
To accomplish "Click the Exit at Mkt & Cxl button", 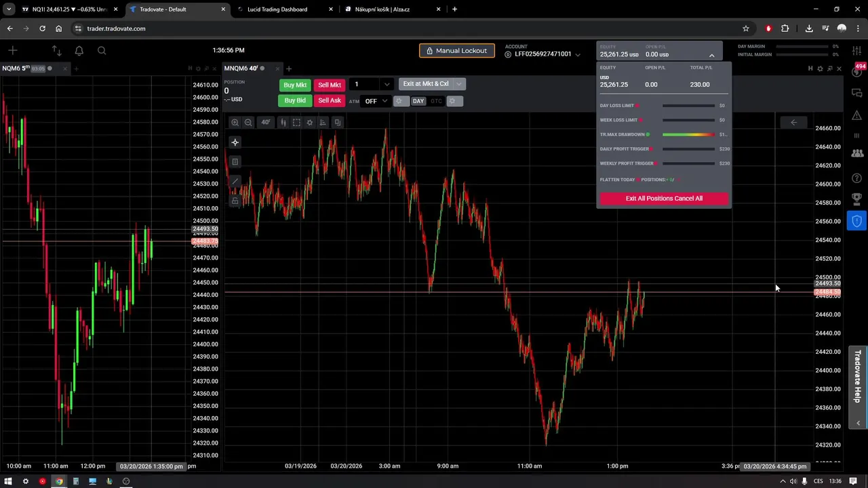I will click(426, 84).
